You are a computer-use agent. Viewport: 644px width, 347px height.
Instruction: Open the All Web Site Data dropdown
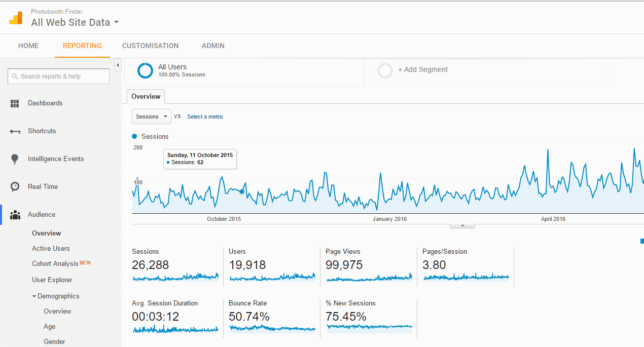(x=75, y=22)
